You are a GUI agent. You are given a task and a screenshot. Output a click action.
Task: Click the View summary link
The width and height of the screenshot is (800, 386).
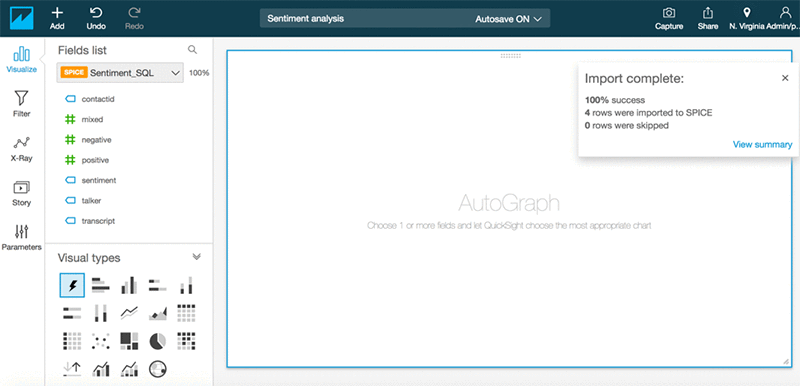click(762, 145)
